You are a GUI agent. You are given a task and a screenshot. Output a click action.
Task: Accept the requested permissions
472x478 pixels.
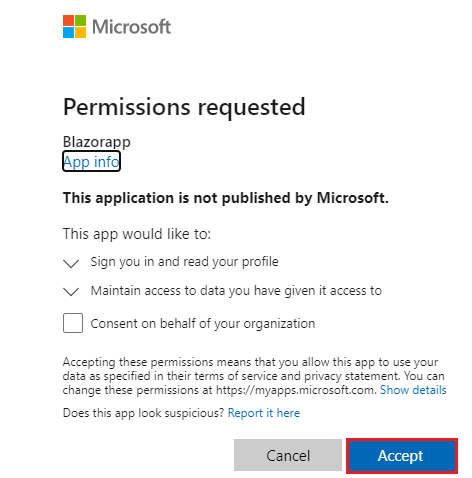pyautogui.click(x=402, y=456)
